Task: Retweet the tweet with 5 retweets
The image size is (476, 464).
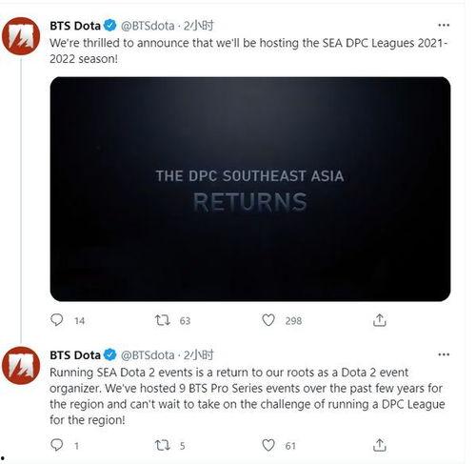Action: coord(163,445)
